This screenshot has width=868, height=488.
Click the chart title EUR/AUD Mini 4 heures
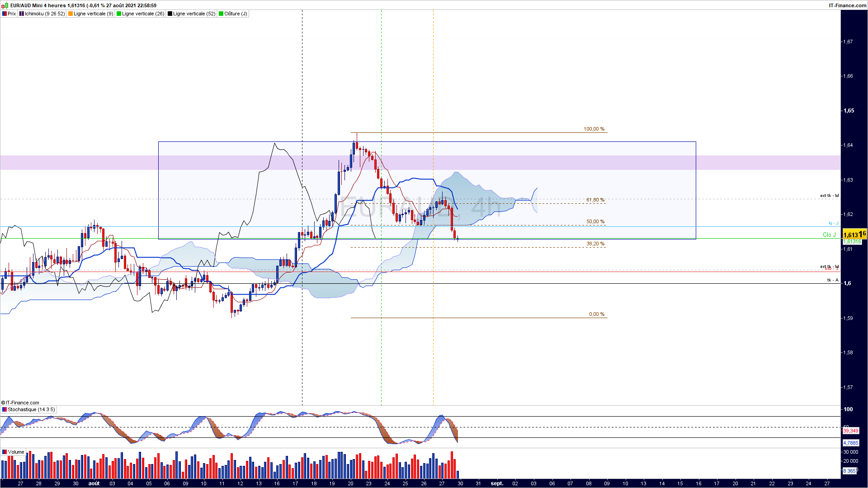38,5
